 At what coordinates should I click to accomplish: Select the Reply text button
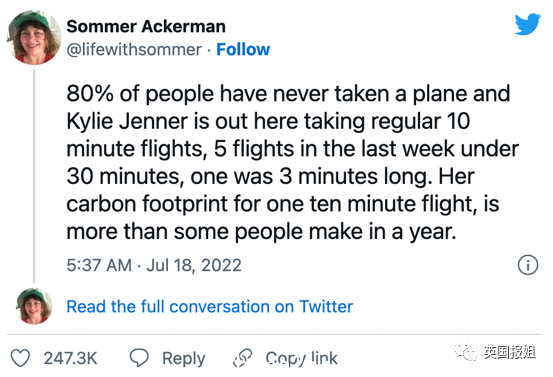[x=184, y=358]
